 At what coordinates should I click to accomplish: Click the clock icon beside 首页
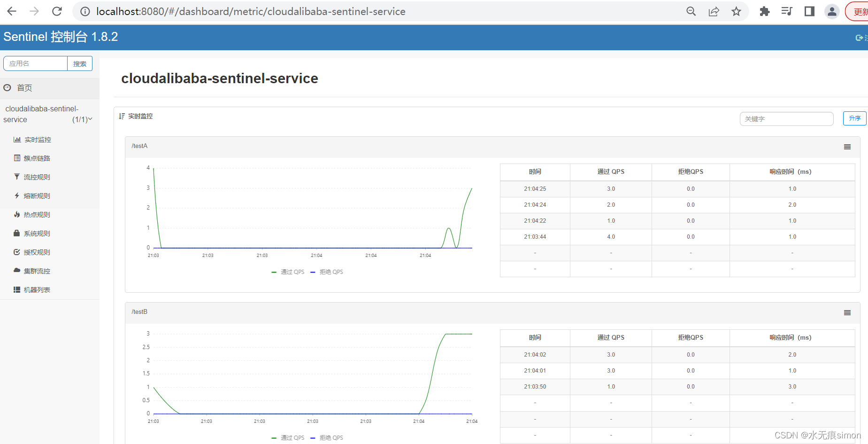pos(7,87)
